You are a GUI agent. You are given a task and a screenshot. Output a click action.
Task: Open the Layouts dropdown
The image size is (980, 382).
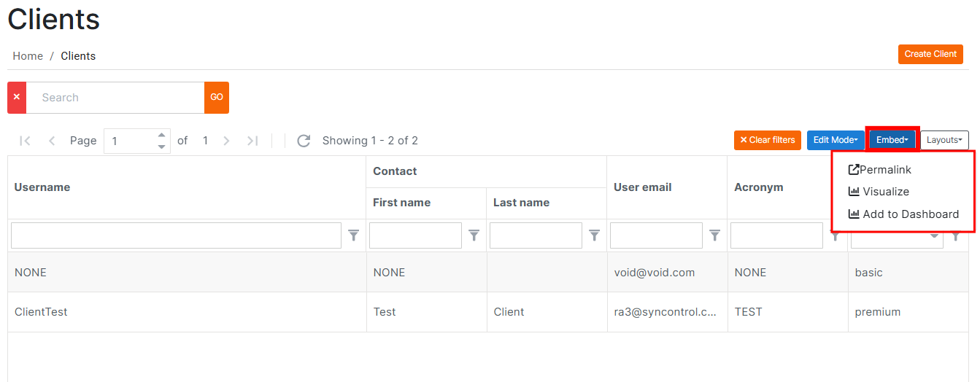944,140
